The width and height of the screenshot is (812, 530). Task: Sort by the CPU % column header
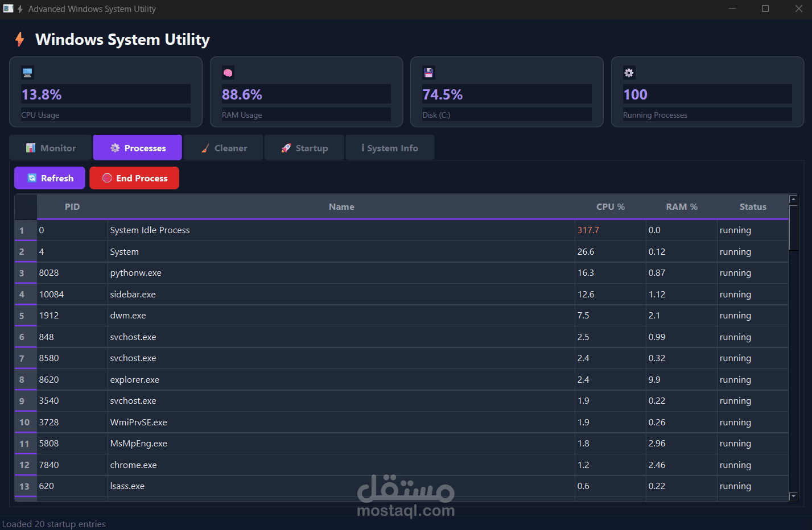[x=611, y=207]
